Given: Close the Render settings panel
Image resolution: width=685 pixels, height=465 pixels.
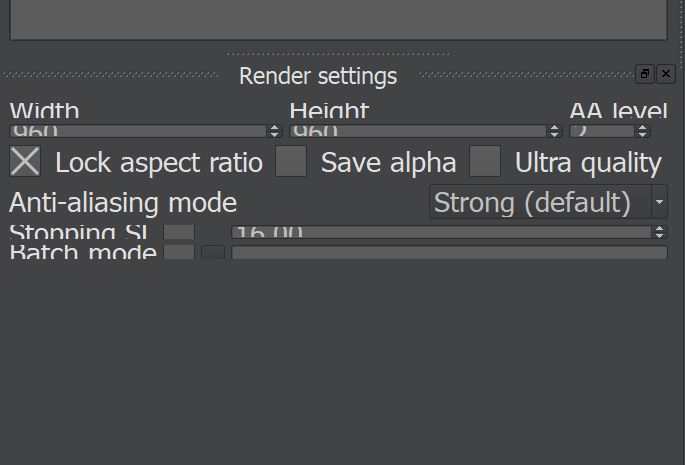Looking at the screenshot, I should [x=666, y=74].
